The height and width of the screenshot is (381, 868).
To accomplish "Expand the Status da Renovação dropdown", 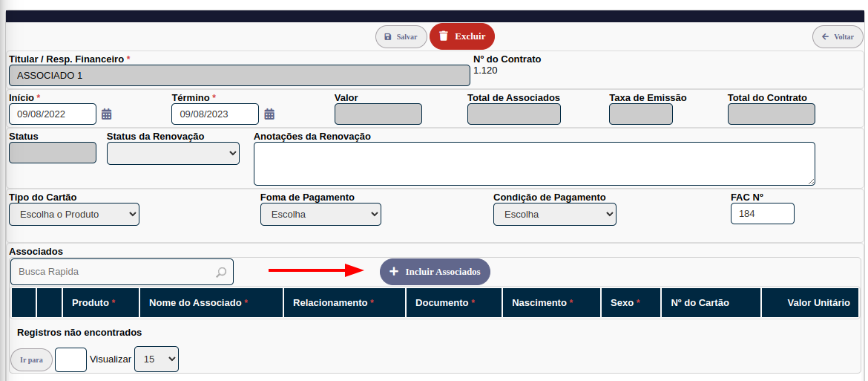I will coord(173,153).
